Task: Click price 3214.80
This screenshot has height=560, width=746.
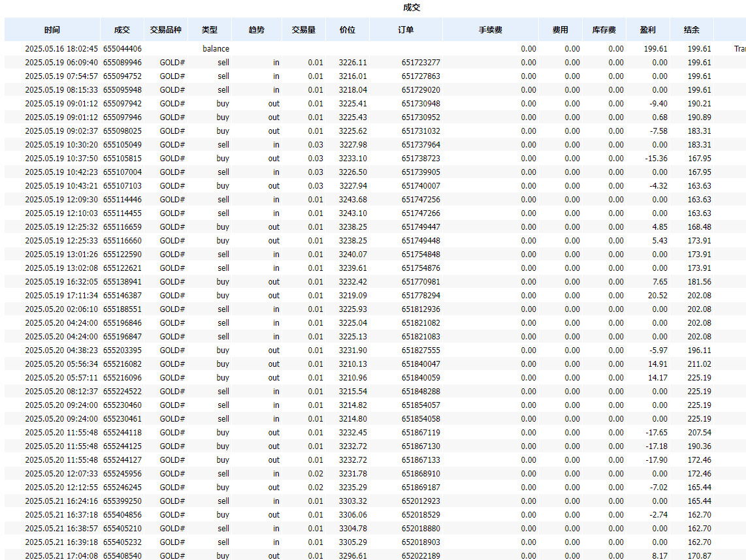Action: tap(353, 419)
